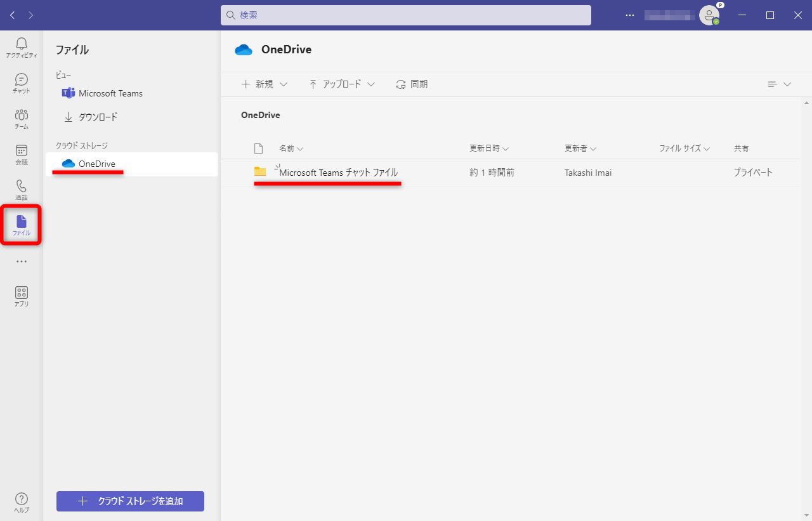Open the アプリ (Apps) icon
812x521 pixels.
(21, 296)
